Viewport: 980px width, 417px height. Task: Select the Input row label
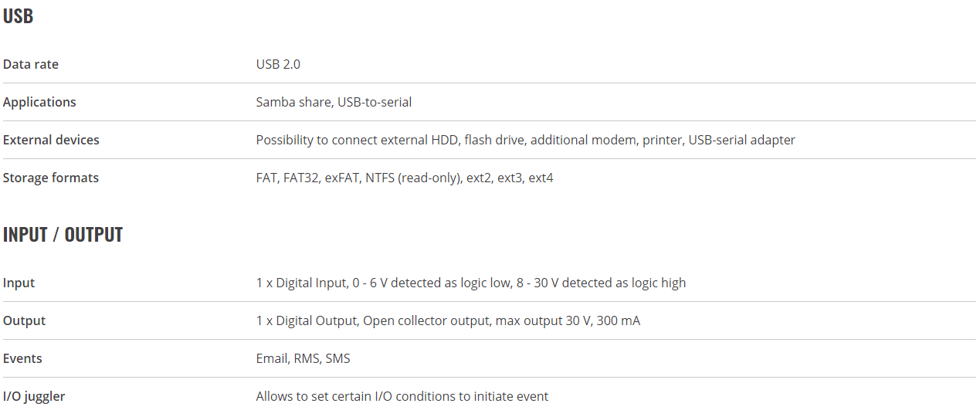19,283
